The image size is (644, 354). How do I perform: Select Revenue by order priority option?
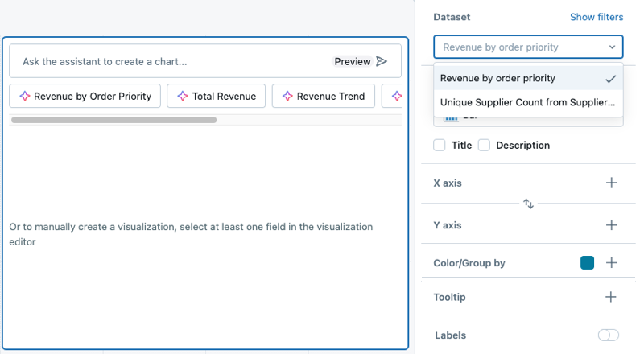[497, 79]
